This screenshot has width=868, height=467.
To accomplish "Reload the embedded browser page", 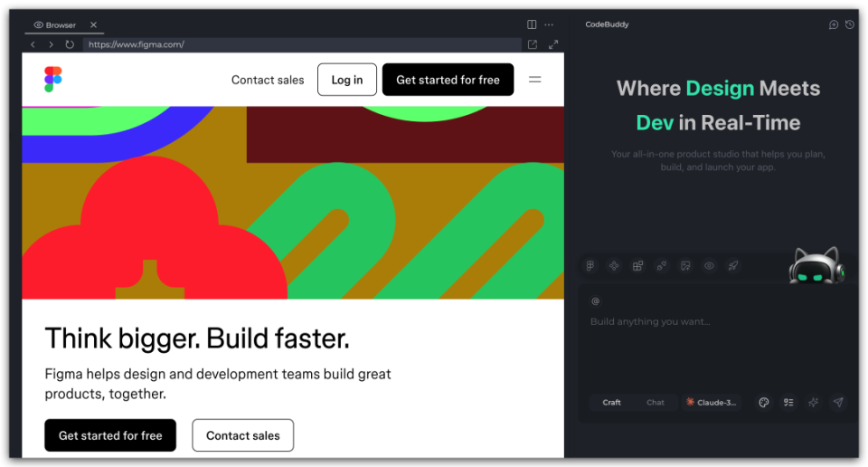I will pyautogui.click(x=70, y=44).
